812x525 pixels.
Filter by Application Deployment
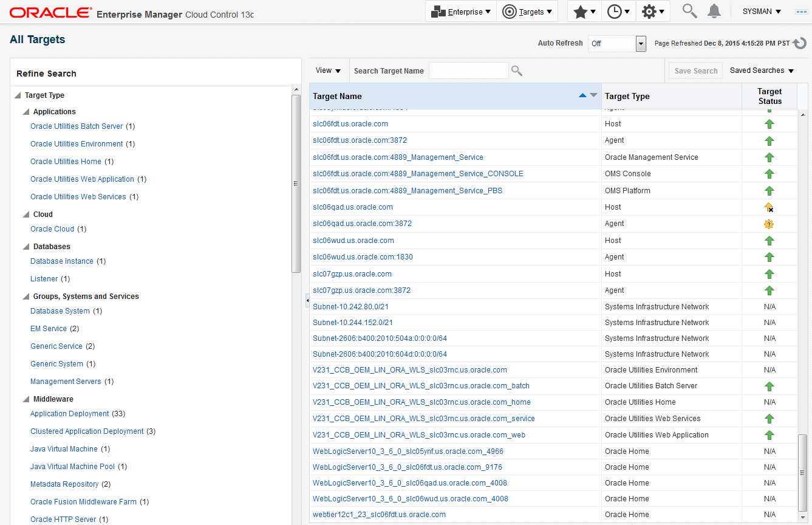tap(70, 414)
